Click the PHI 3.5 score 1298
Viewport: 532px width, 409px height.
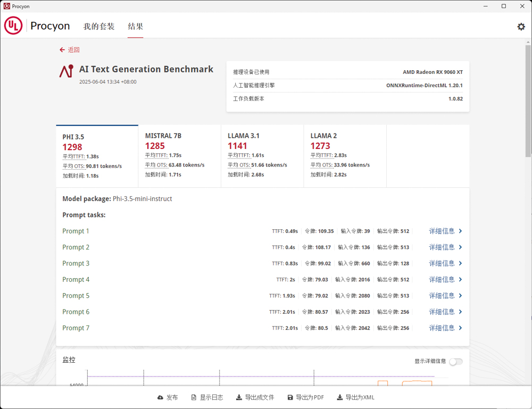(72, 147)
